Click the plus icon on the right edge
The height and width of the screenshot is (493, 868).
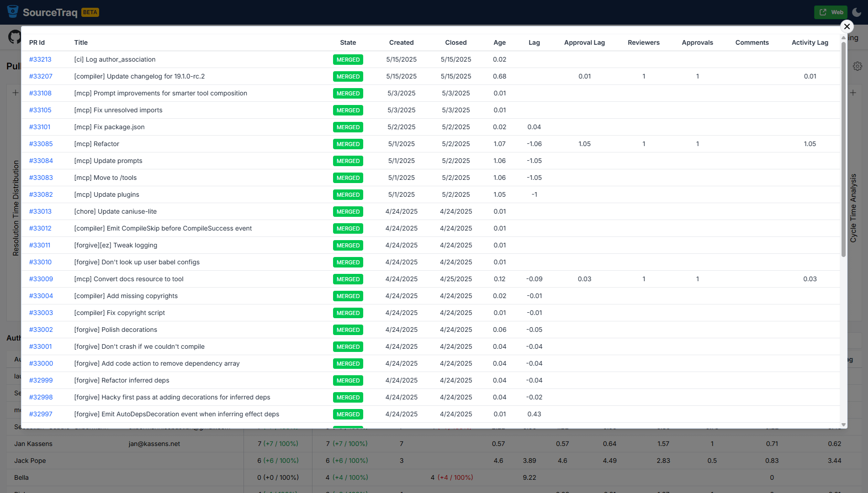coord(853,92)
